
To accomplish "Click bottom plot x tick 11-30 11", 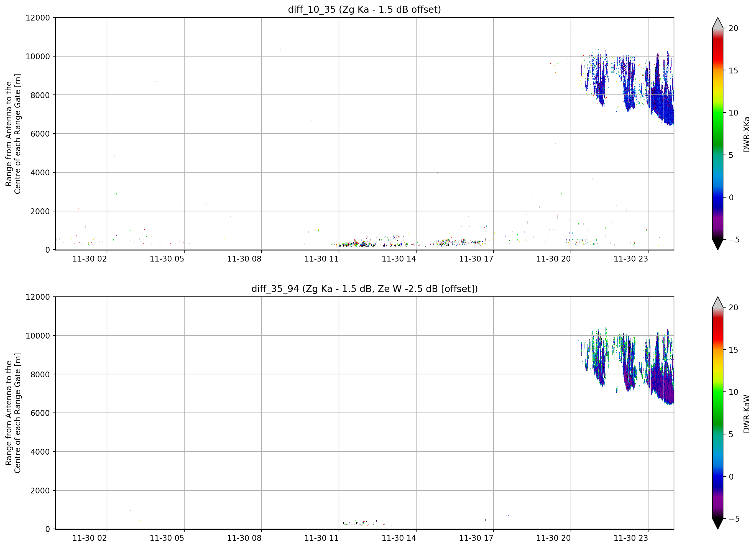I will pyautogui.click(x=322, y=538).
